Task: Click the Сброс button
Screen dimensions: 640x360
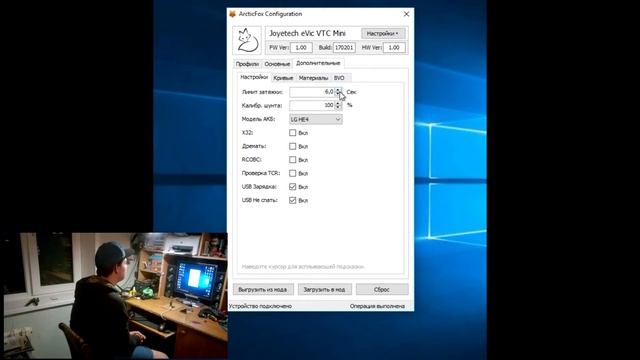Action: click(382, 289)
